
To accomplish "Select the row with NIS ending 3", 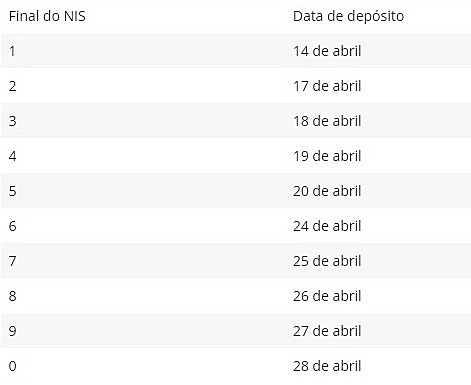I will [236, 121].
